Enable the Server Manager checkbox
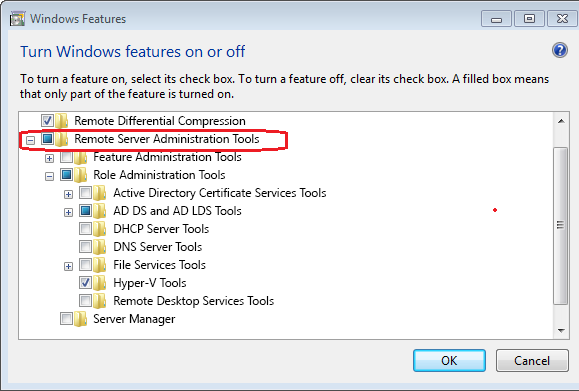 click(x=66, y=318)
